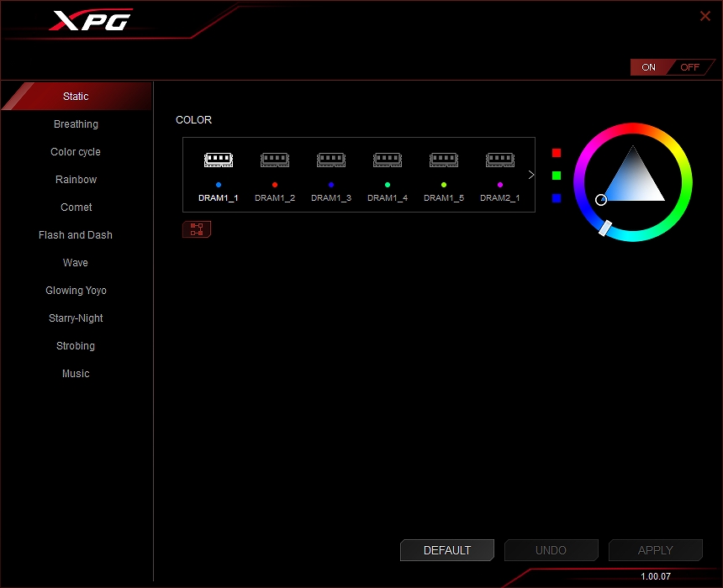The height and width of the screenshot is (588, 723).
Task: Click inside the color triangle's white corner
Action: tap(659, 198)
